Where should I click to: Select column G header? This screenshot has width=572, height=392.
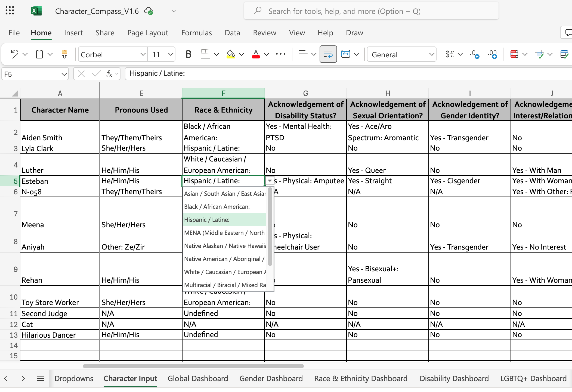(305, 93)
